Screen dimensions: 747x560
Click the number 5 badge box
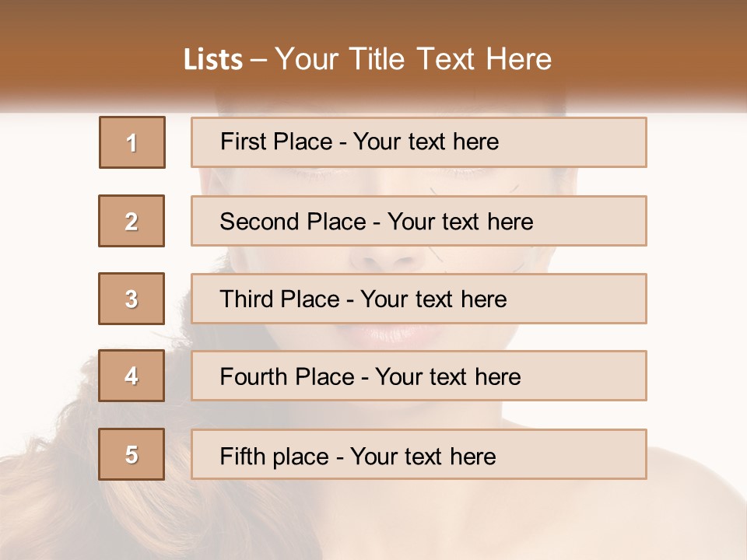(132, 454)
